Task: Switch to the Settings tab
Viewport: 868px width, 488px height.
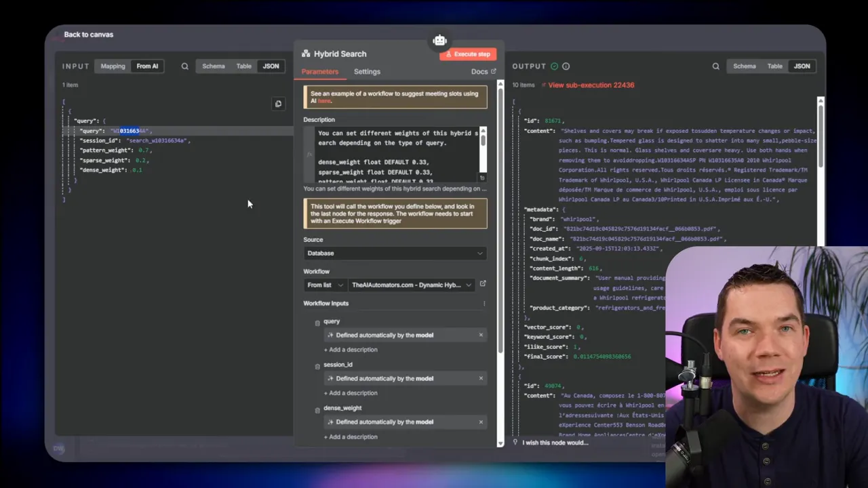Action: coord(367,72)
